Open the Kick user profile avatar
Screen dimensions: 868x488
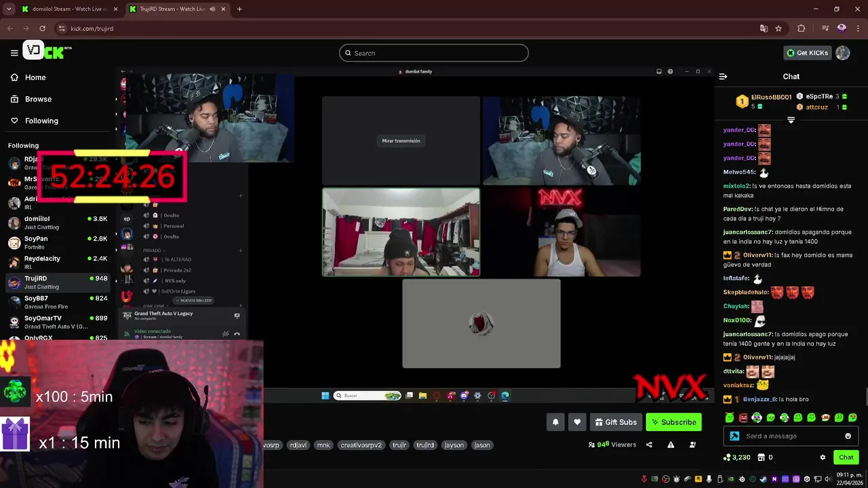click(843, 53)
